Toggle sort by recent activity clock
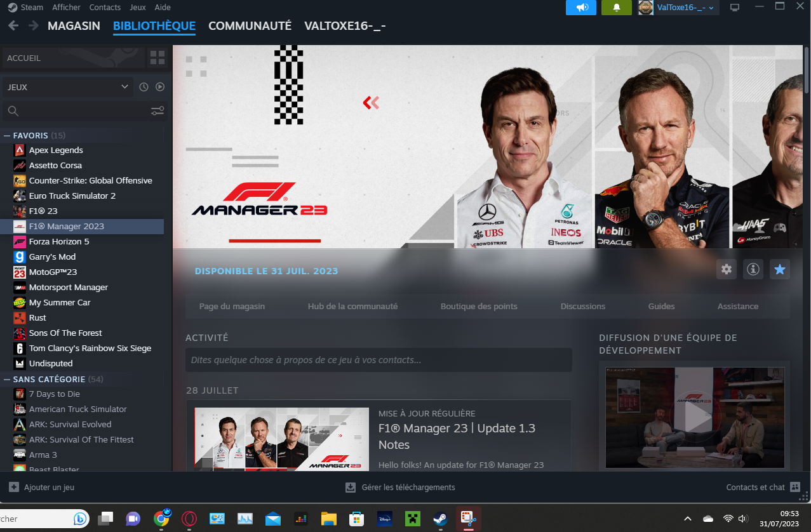Image resolution: width=811 pixels, height=532 pixels. click(x=144, y=87)
